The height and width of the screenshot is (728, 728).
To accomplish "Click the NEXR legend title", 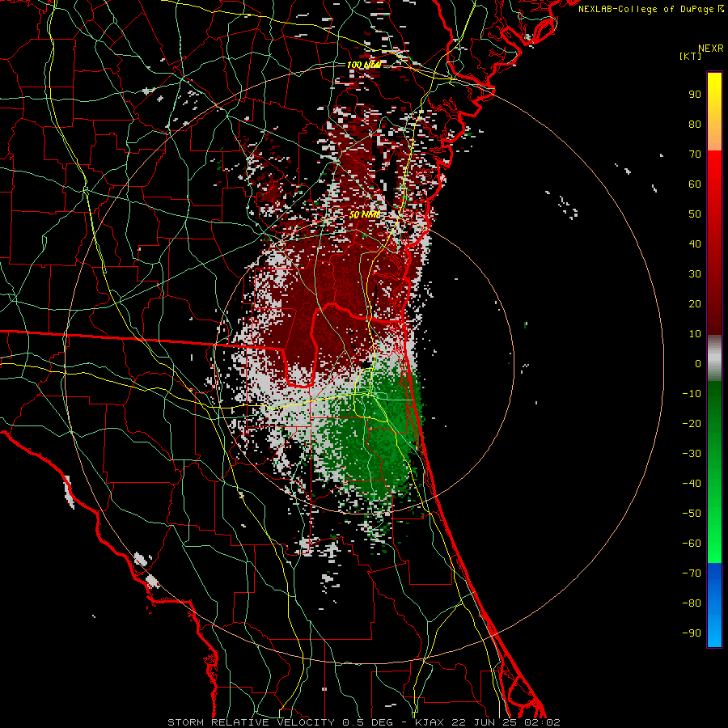I will pyautogui.click(x=711, y=49).
